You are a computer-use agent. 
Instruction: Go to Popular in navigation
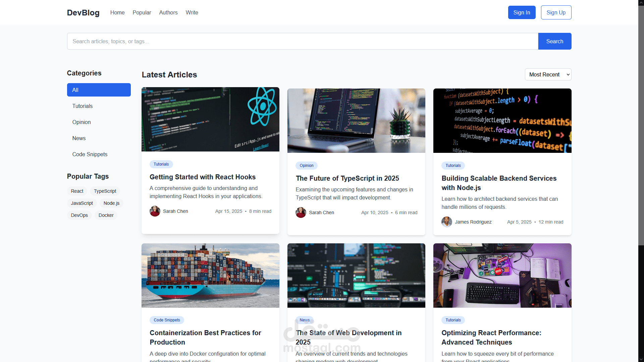142,13
